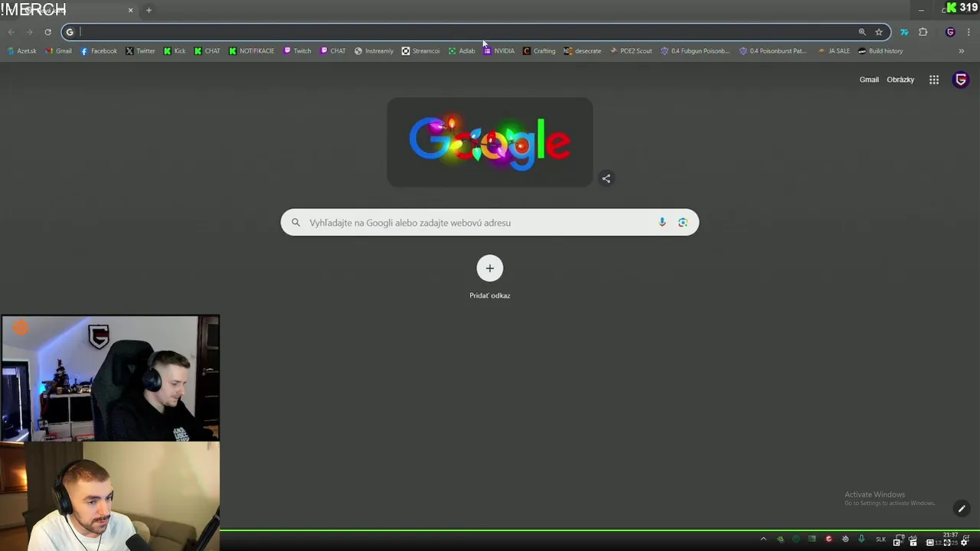Open the Chrome profile avatar in toolbar
Screen dimensions: 980x551
(950, 32)
